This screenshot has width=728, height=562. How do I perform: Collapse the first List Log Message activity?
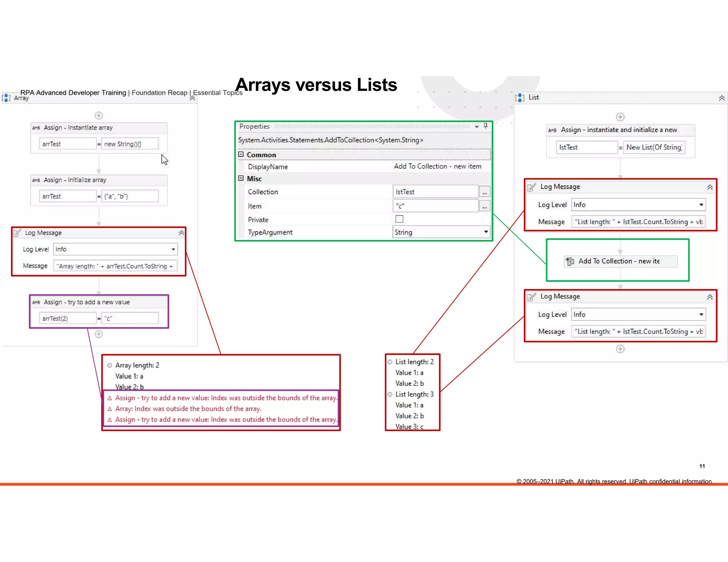(710, 187)
